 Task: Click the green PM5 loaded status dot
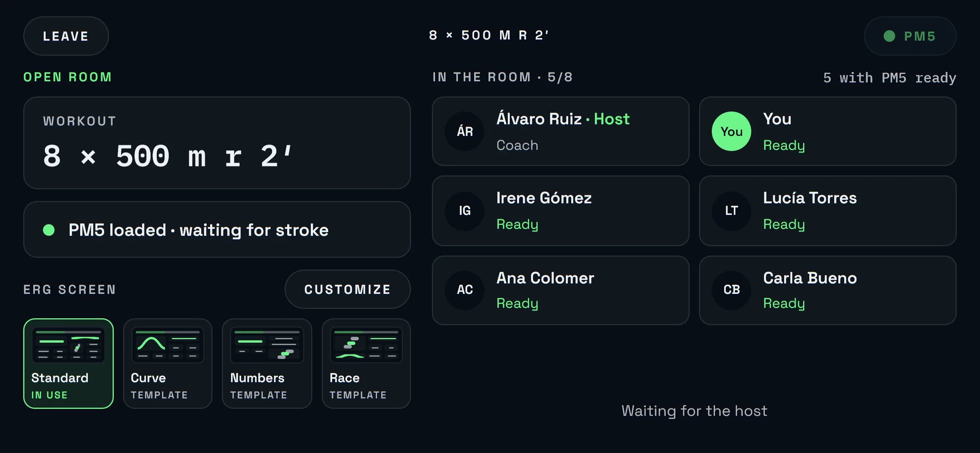49,230
